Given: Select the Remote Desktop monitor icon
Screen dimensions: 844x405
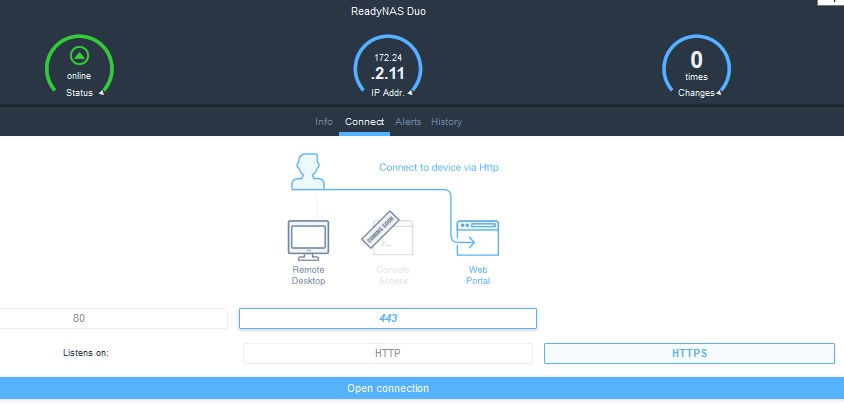Looking at the screenshot, I should click(x=308, y=240).
